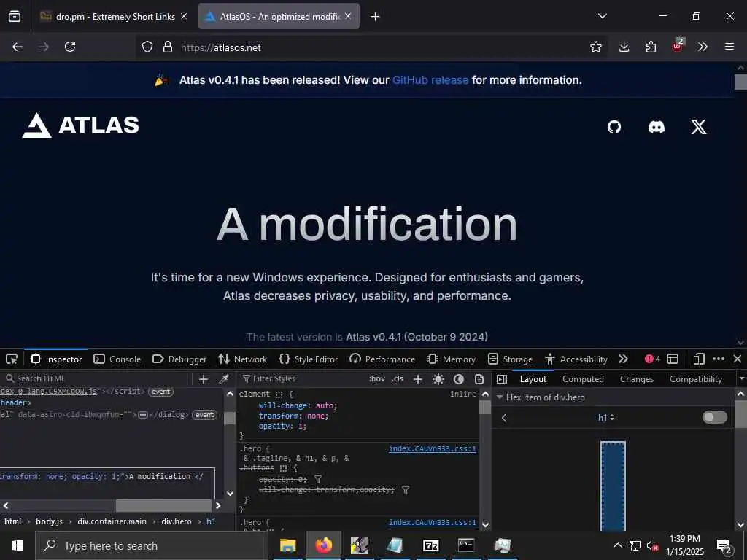Open the Compatibility sidebar tab
Viewport: 747px width, 560px height.
[695, 379]
